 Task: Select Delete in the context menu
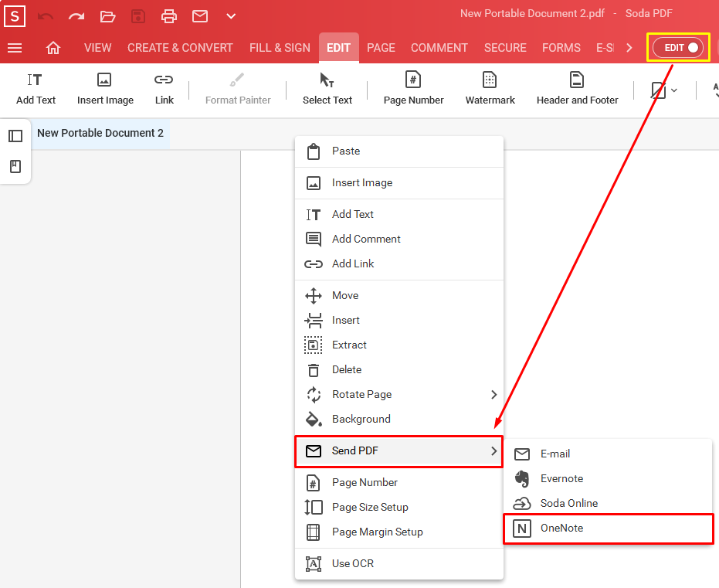[399, 369]
